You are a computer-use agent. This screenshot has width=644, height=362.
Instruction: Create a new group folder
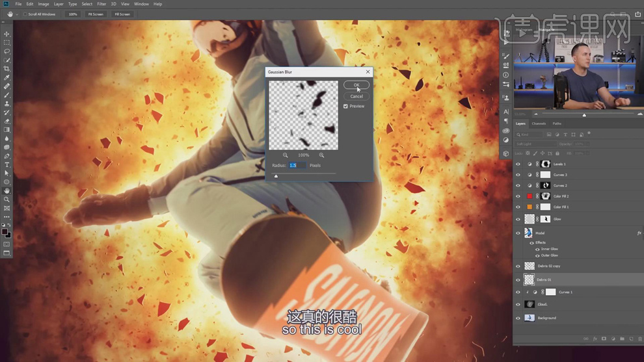coord(622,339)
